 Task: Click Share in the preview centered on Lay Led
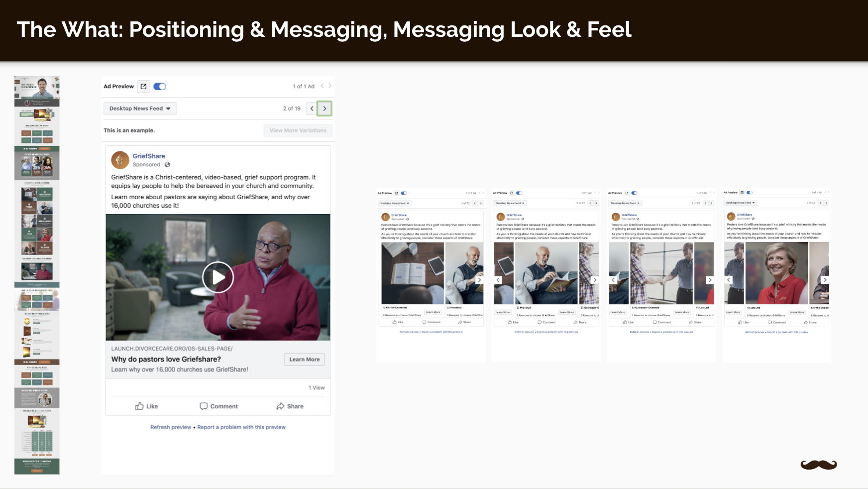point(810,322)
